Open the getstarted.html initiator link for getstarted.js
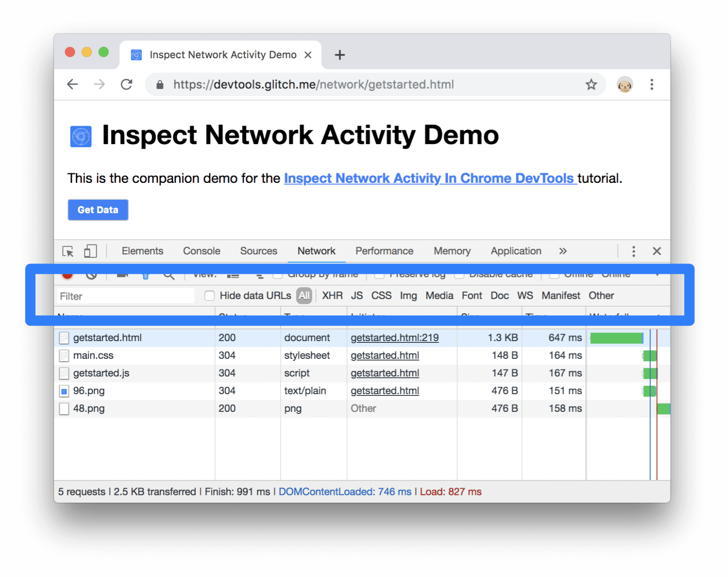 (x=385, y=373)
